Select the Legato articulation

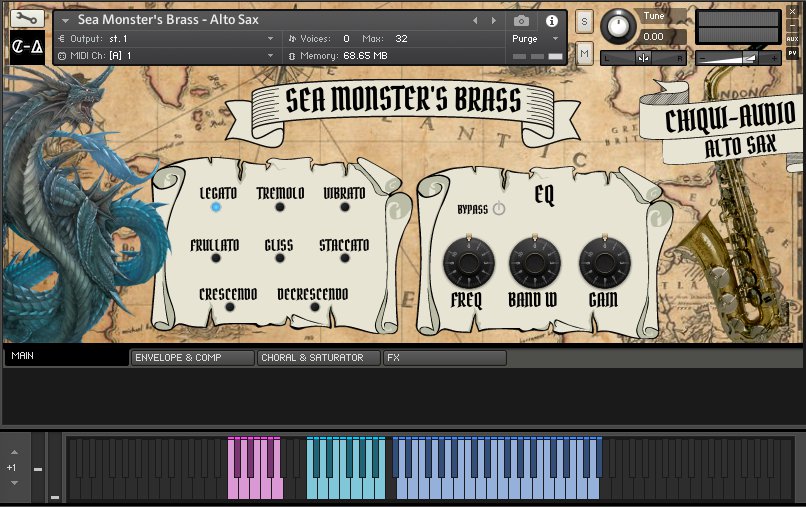pos(216,207)
